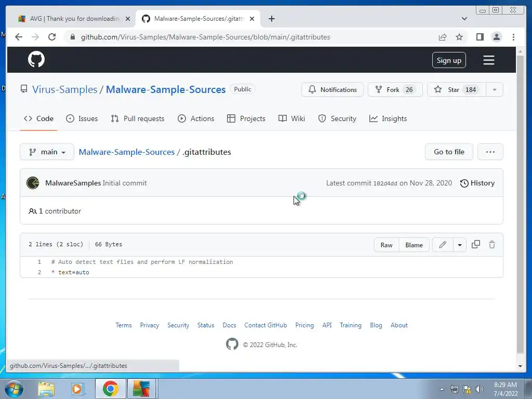
Task: Open the Security tab
Action: click(337, 118)
